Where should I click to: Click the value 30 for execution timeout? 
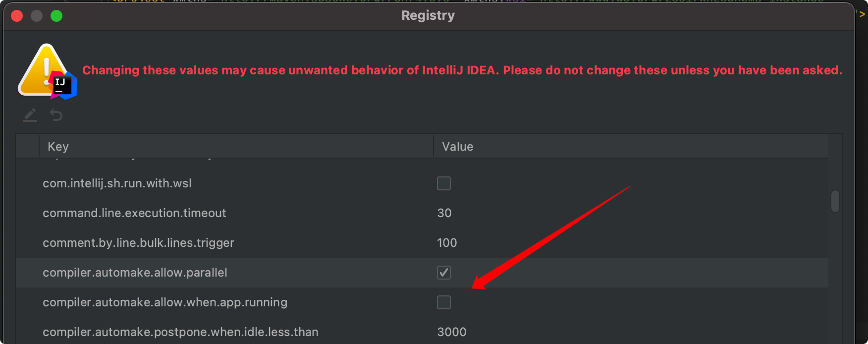coord(444,213)
